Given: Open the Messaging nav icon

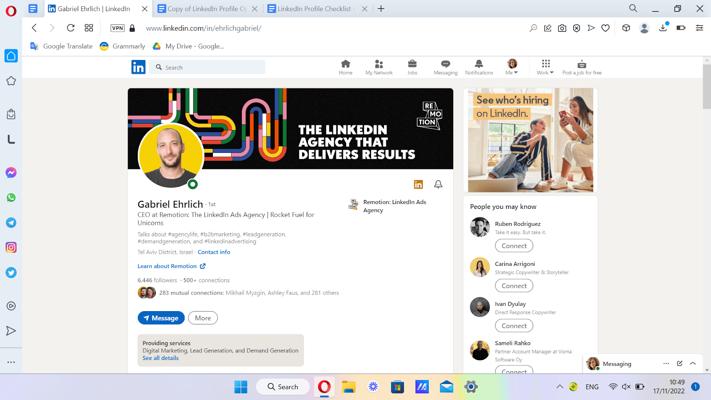Looking at the screenshot, I should 445,67.
